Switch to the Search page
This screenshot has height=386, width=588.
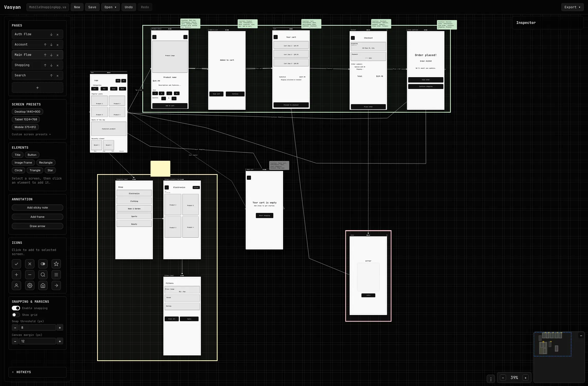tap(20, 75)
